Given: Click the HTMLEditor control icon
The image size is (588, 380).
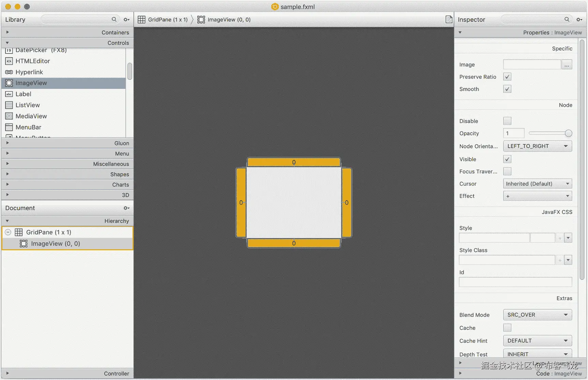Looking at the screenshot, I should [9, 61].
